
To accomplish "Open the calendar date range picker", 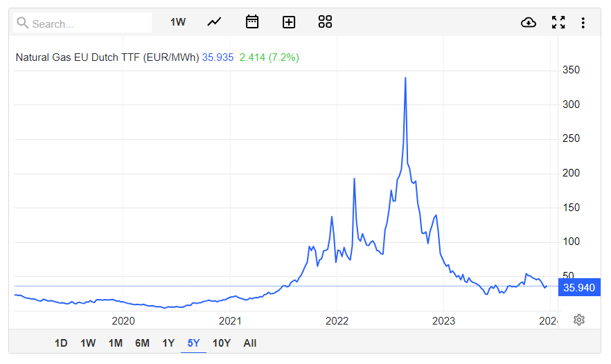I will point(252,22).
